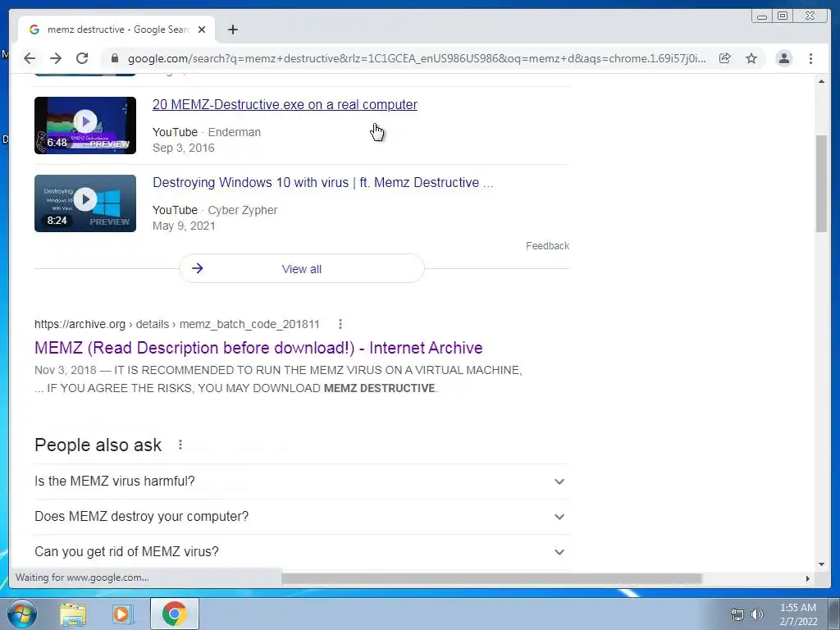840x630 pixels.
Task: Click the View all videos button
Action: coord(302,269)
